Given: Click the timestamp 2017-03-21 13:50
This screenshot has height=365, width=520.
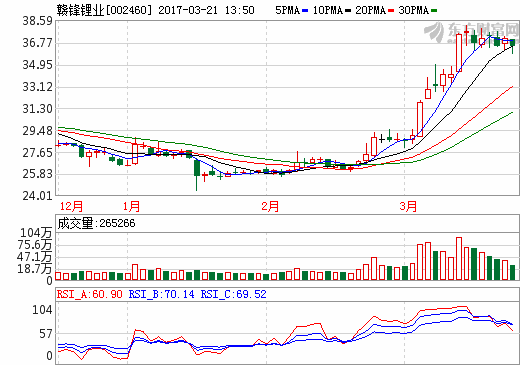Looking at the screenshot, I should tap(206, 10).
